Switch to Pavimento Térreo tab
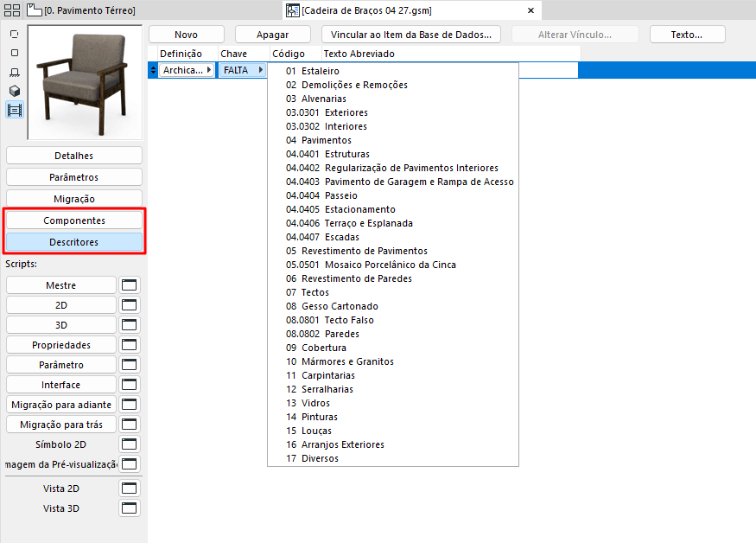 (81, 10)
